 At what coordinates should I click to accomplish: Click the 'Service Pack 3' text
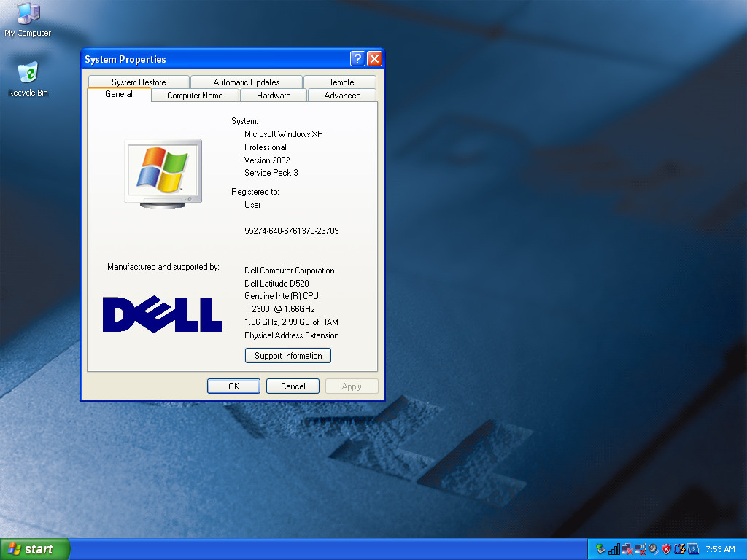click(x=271, y=173)
